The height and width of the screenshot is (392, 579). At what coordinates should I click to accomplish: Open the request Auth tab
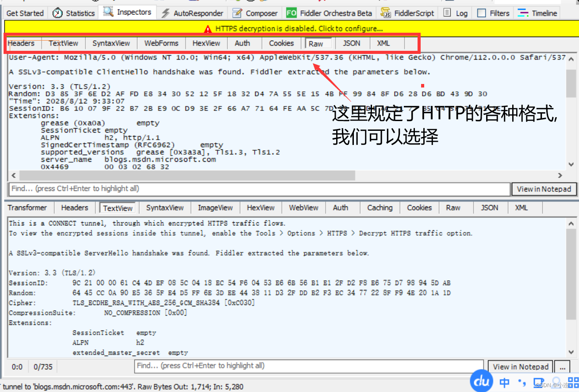tap(242, 43)
